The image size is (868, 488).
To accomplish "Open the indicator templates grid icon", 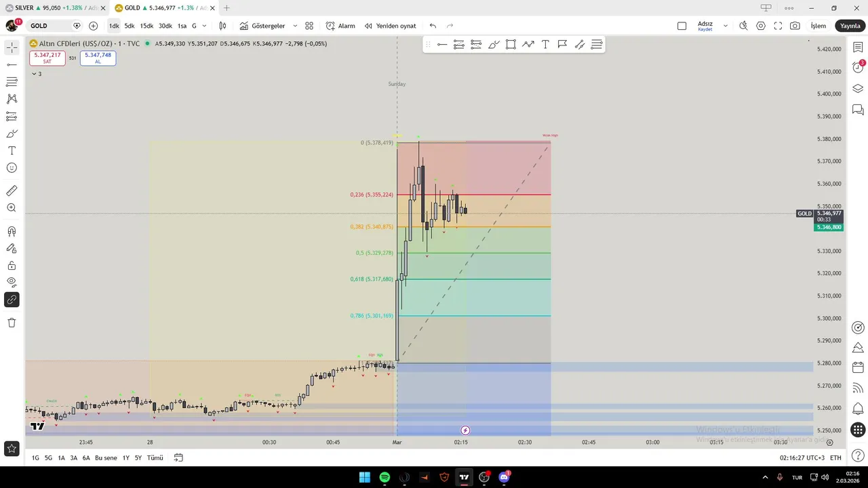I will click(x=309, y=26).
